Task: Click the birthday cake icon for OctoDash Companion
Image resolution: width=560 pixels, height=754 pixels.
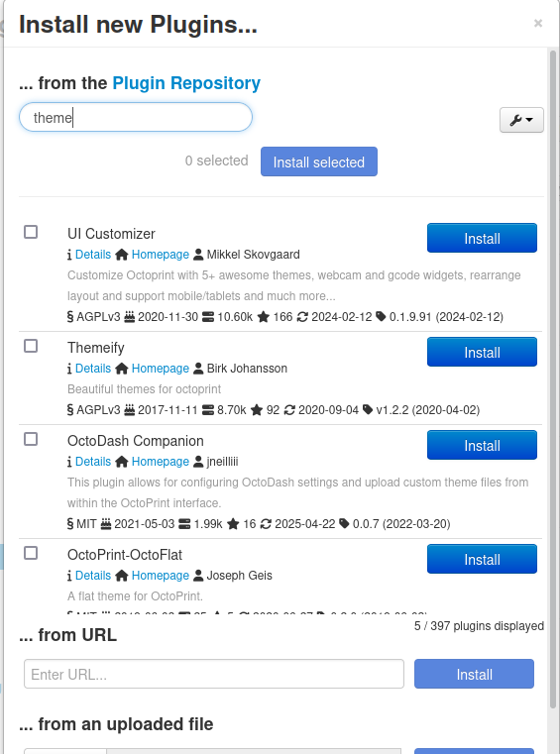Action: point(106,524)
